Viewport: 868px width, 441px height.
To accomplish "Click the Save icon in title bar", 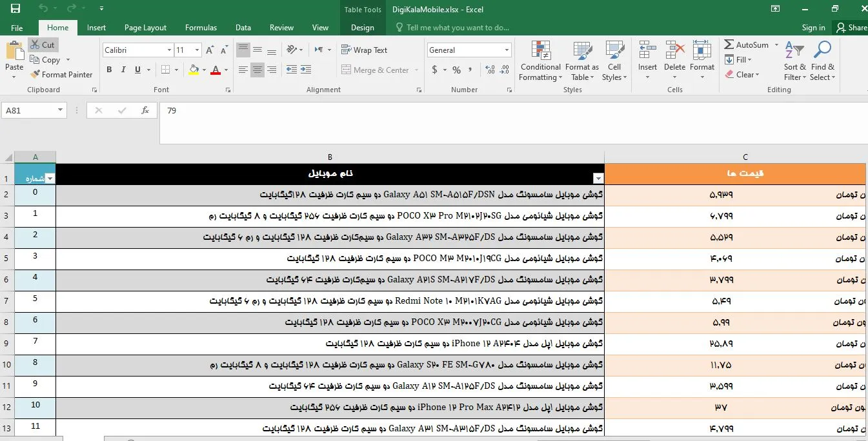I will click(x=15, y=9).
